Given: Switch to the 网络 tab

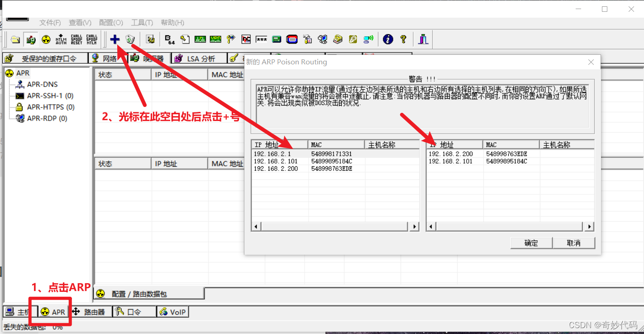Looking at the screenshot, I should (x=107, y=58).
